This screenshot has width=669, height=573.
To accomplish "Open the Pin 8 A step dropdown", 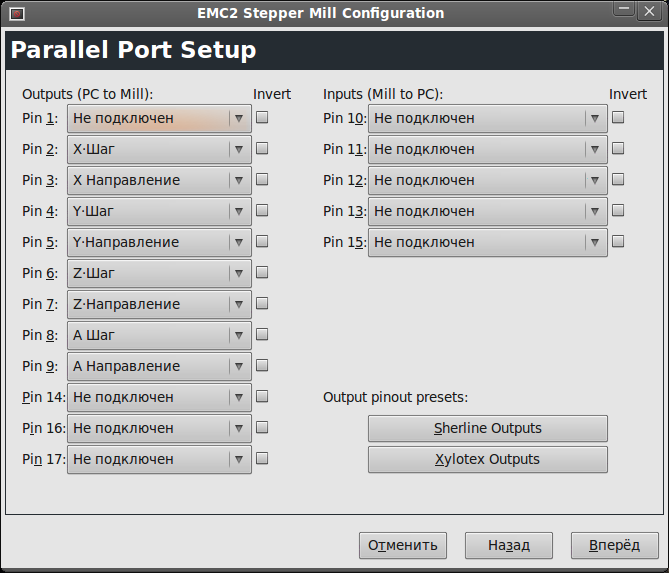I will (x=159, y=336).
